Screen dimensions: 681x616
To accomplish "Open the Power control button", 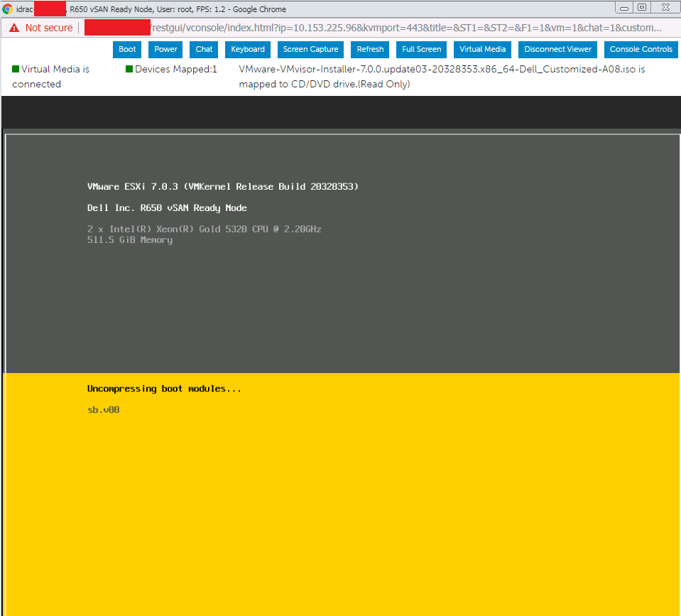I will pos(165,50).
